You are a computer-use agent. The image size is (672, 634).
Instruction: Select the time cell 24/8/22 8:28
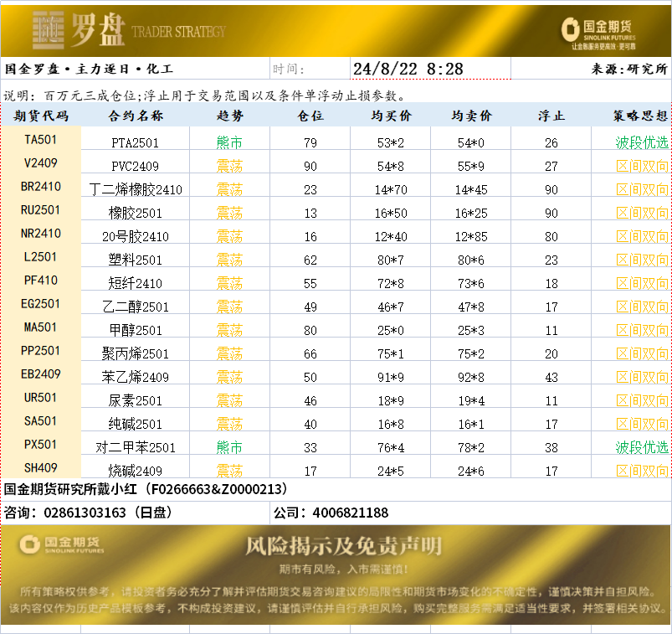point(430,69)
